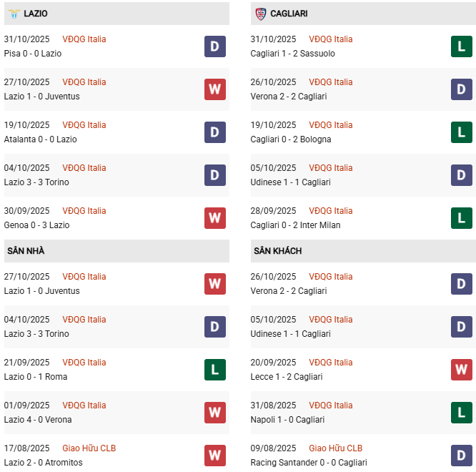Click the L badge for Napoli 1 - 0 Cagliari
Viewport: 476px width, 472px height.
[x=462, y=413]
